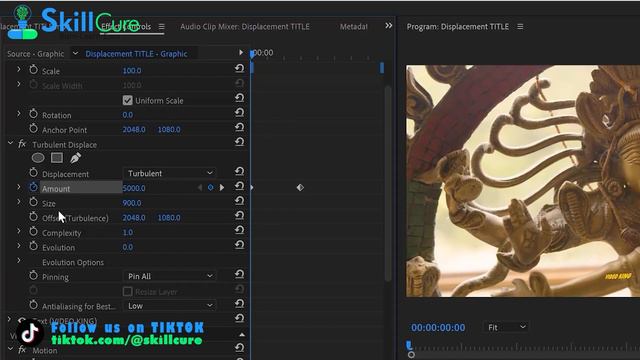The width and height of the screenshot is (640, 360).
Task: Open the Program monitor panel menu
Action: point(520,27)
